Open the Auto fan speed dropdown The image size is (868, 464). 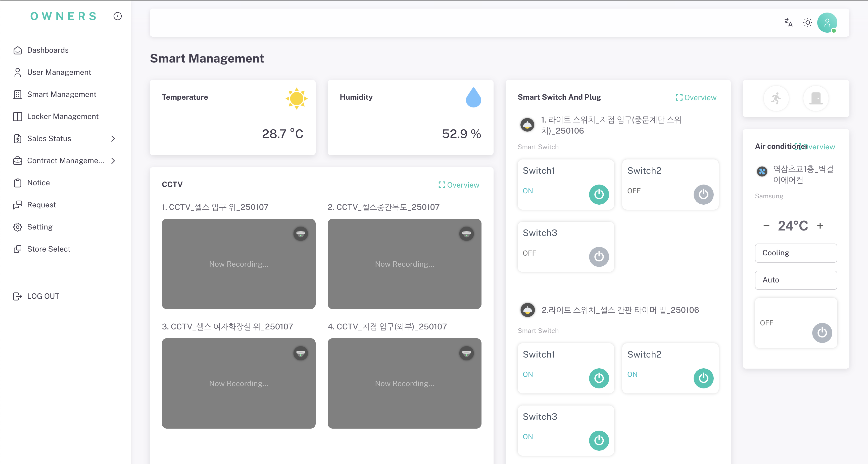[796, 280]
